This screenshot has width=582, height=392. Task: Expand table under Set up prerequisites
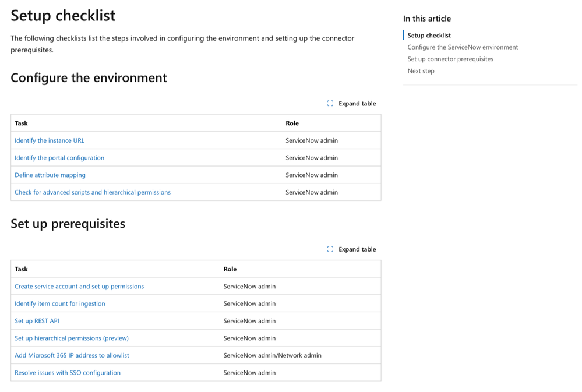pos(357,249)
